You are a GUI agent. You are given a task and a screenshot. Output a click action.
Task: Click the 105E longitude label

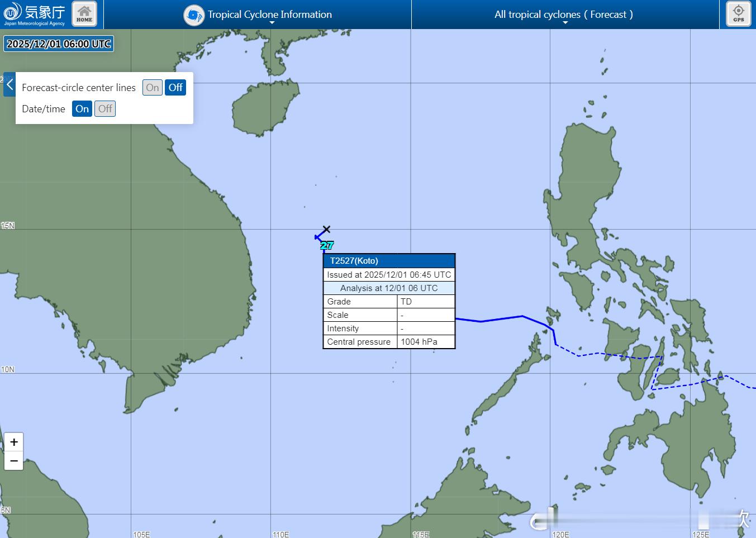pos(141,534)
